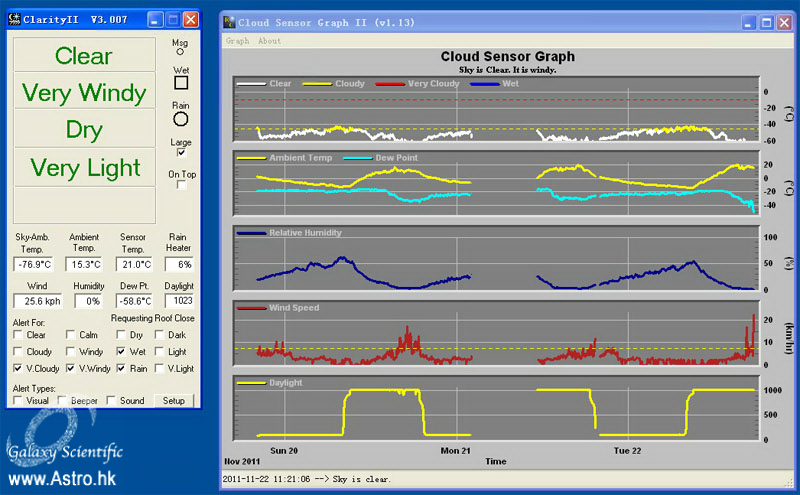Open the About menu

[269, 41]
